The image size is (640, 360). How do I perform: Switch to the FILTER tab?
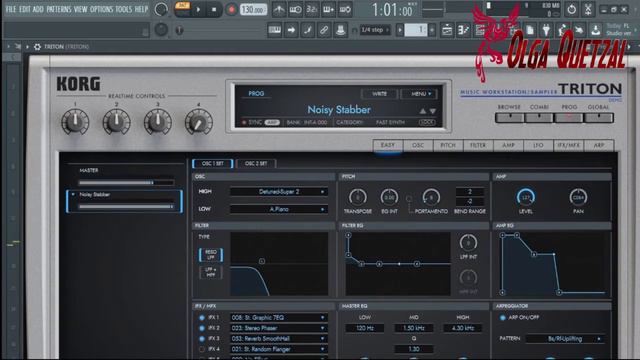coord(478,145)
